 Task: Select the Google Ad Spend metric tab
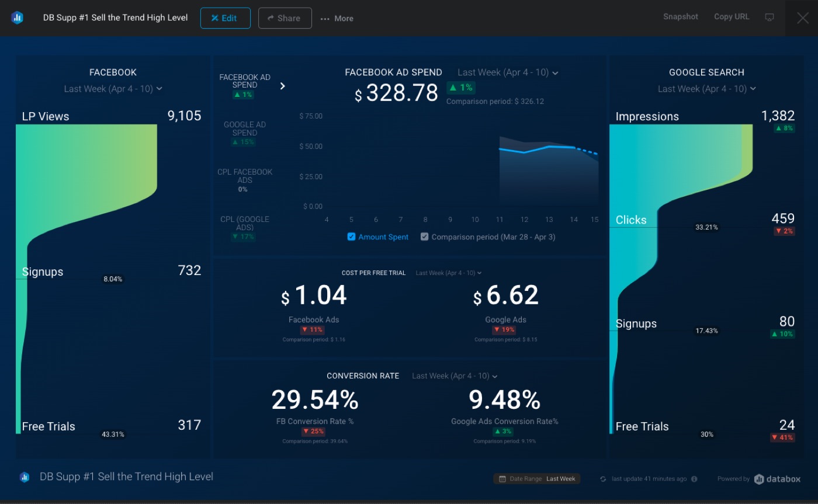point(245,133)
